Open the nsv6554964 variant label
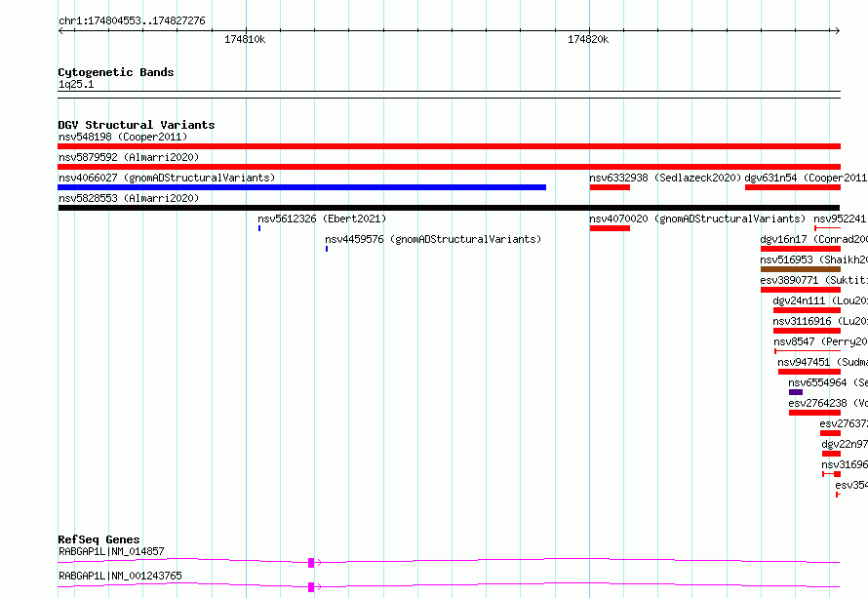868x598 pixels. point(828,382)
